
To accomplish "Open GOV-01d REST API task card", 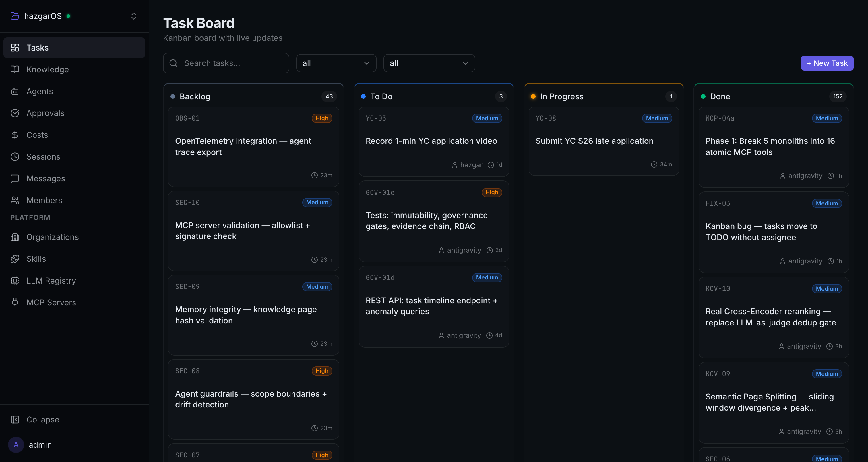I will 434,307.
